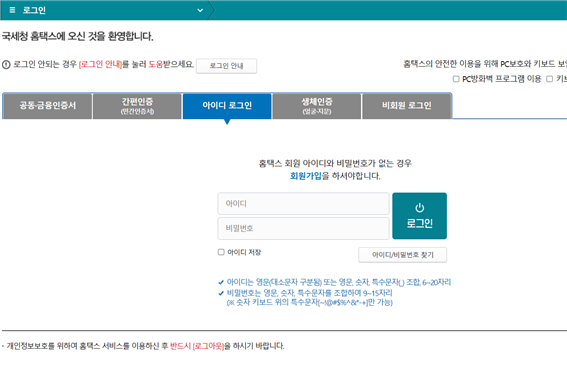
Task: Switch to 공동·금융인증서 tab
Action: point(47,106)
